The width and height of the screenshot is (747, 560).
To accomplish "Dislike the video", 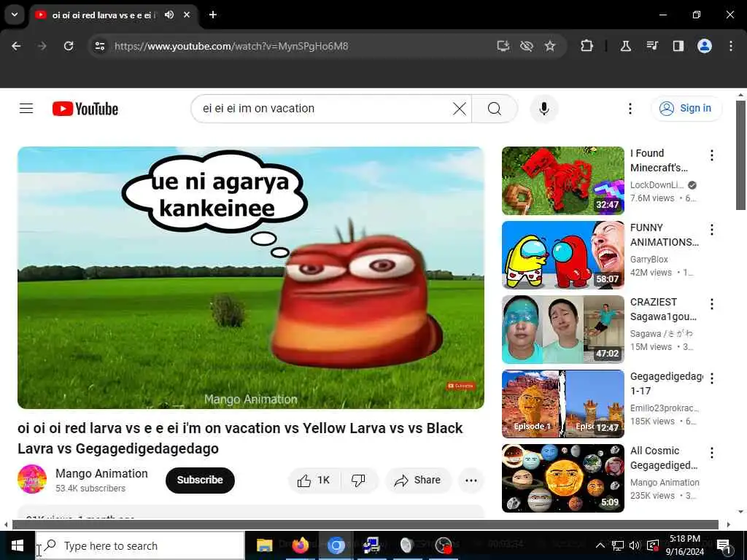I will [358, 480].
